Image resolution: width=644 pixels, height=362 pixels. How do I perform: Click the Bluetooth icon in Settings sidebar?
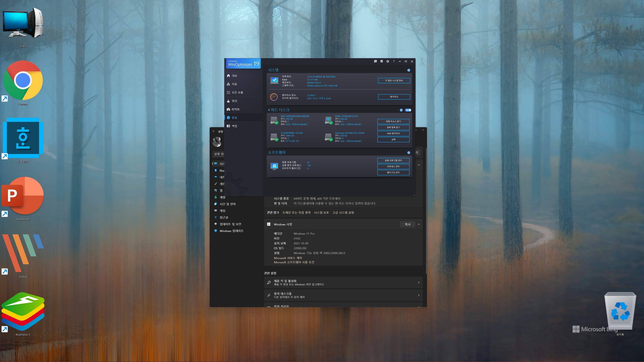tap(216, 170)
